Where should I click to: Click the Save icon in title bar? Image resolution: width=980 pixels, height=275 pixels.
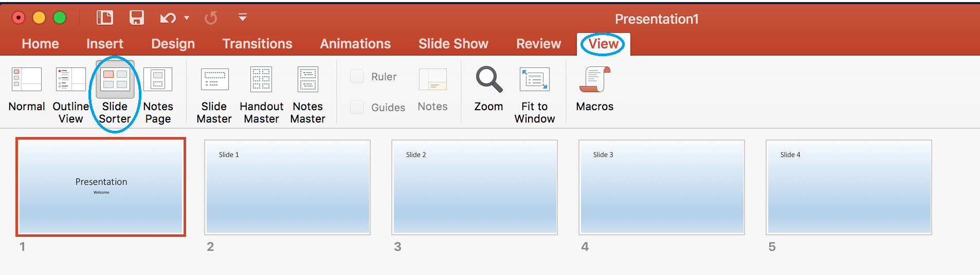pyautogui.click(x=137, y=18)
